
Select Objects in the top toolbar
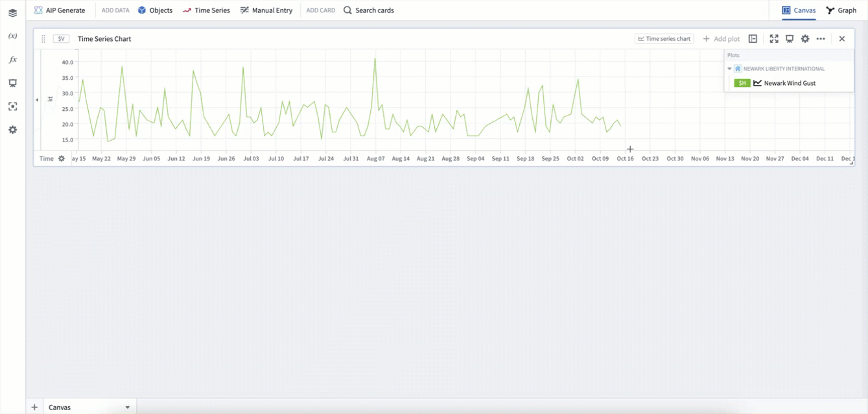[155, 10]
